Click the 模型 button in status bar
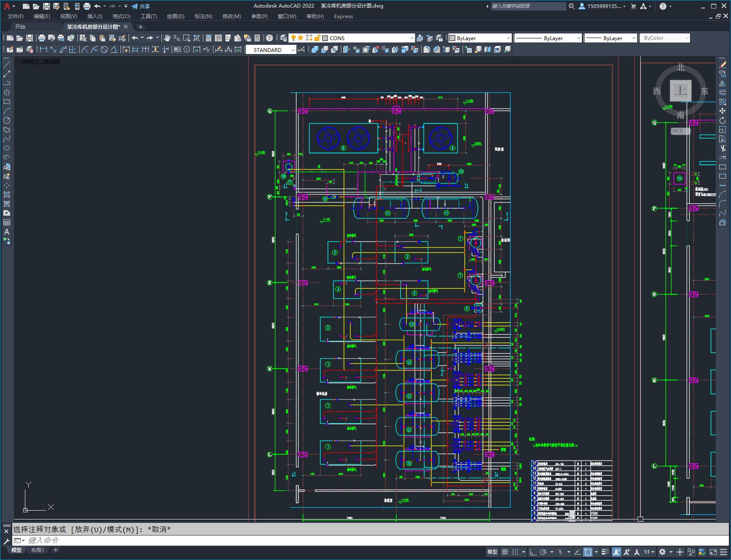Image resolution: width=731 pixels, height=560 pixels. tap(492, 552)
